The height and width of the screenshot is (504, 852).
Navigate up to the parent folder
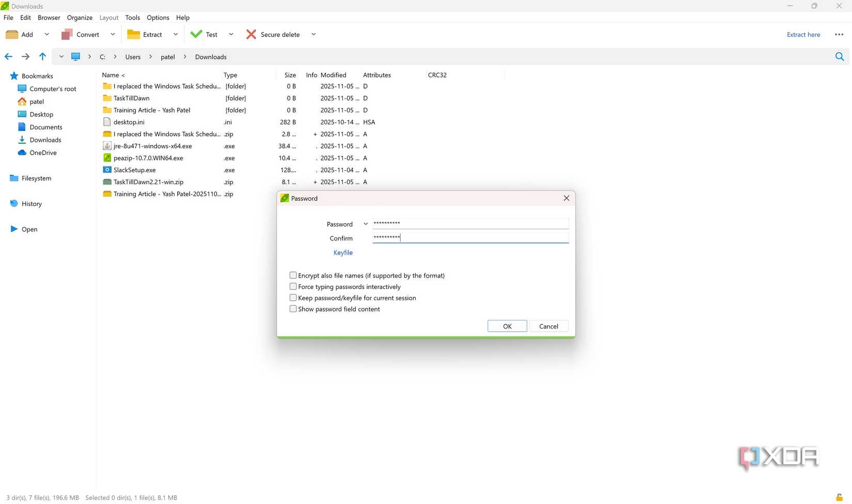click(x=42, y=57)
